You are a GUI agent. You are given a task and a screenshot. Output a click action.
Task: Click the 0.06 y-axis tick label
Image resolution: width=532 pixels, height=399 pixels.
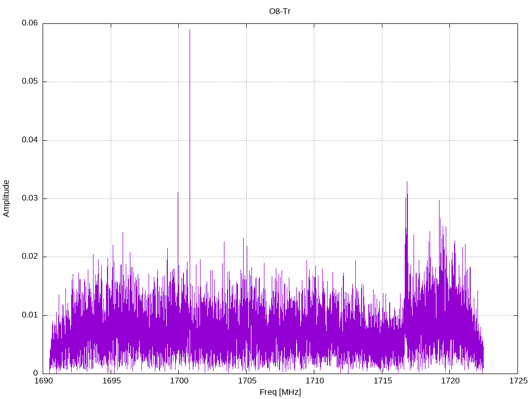pyautogui.click(x=29, y=23)
